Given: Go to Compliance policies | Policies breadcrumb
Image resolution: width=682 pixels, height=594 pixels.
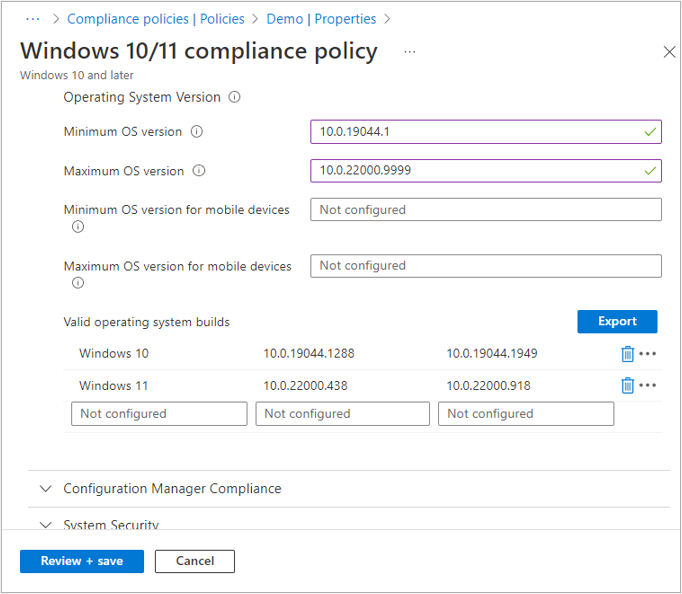Looking at the screenshot, I should [155, 19].
